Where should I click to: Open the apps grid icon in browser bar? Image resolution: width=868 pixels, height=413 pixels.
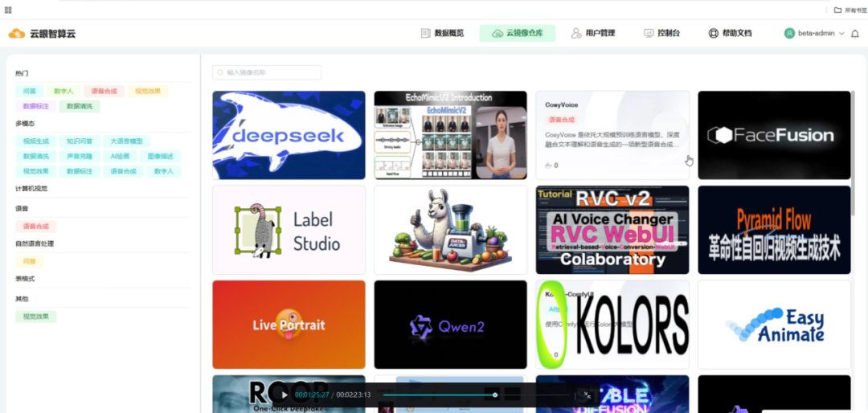8,10
